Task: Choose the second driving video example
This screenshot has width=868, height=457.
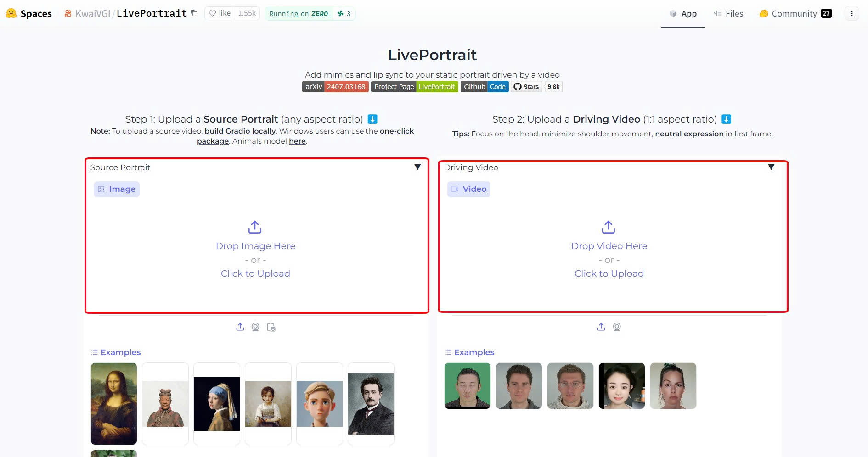Action: click(519, 386)
